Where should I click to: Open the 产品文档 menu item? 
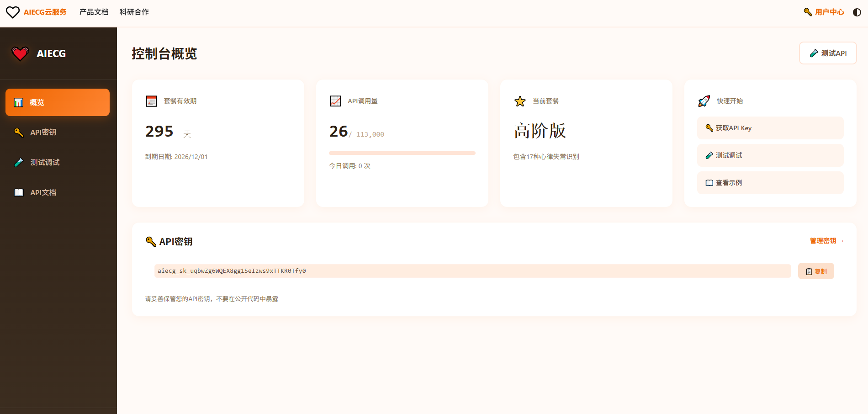[x=93, y=12]
